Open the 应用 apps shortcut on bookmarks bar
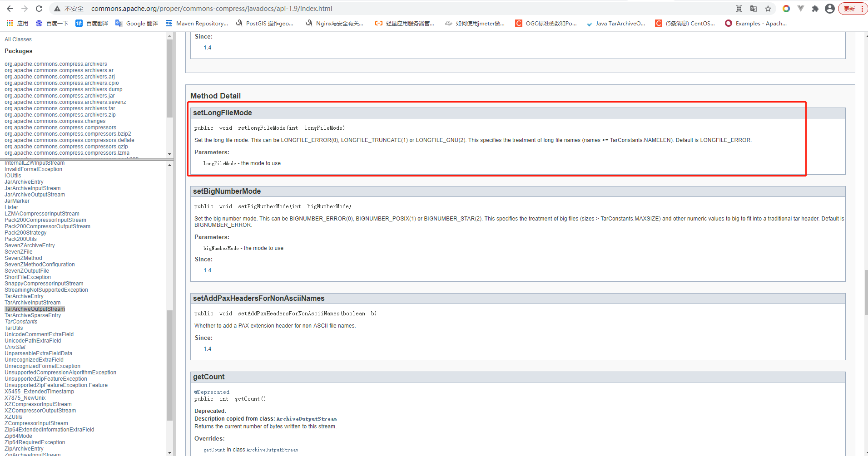Image resolution: width=868 pixels, height=456 pixels. tap(18, 23)
